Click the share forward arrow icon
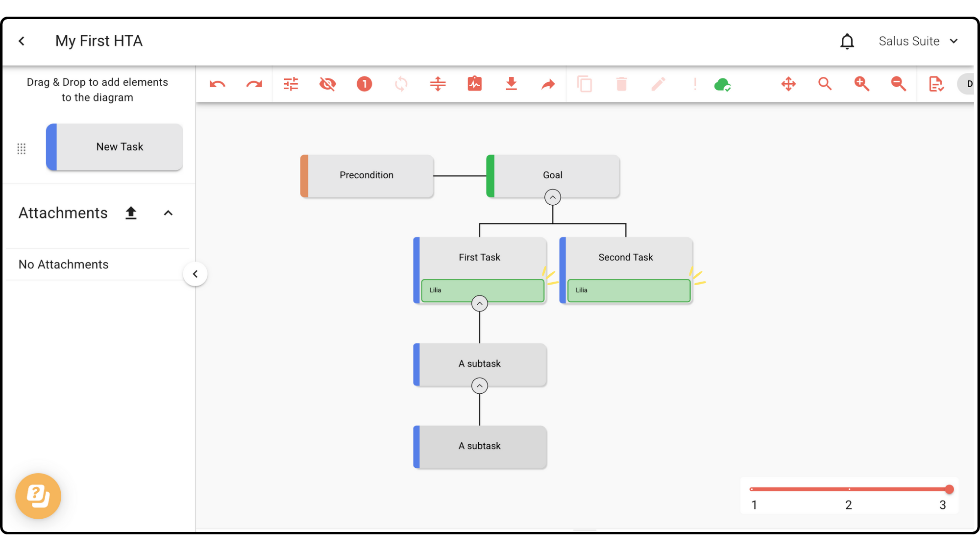Viewport: 980px width, 551px height. [x=548, y=84]
